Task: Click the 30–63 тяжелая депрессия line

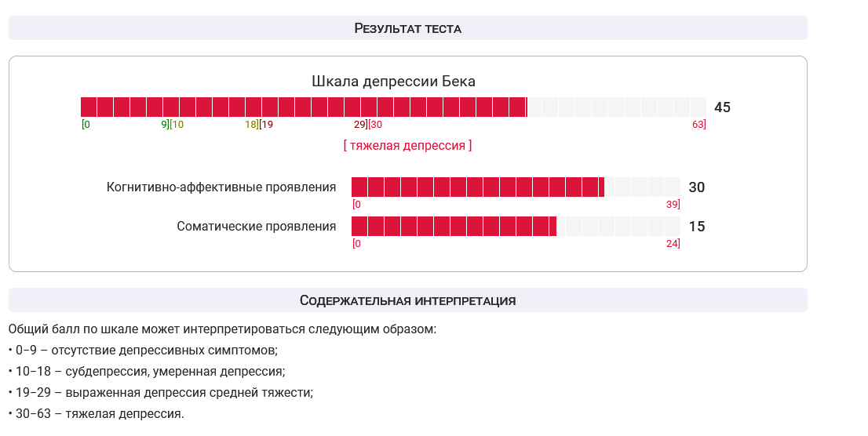Action: point(97,413)
